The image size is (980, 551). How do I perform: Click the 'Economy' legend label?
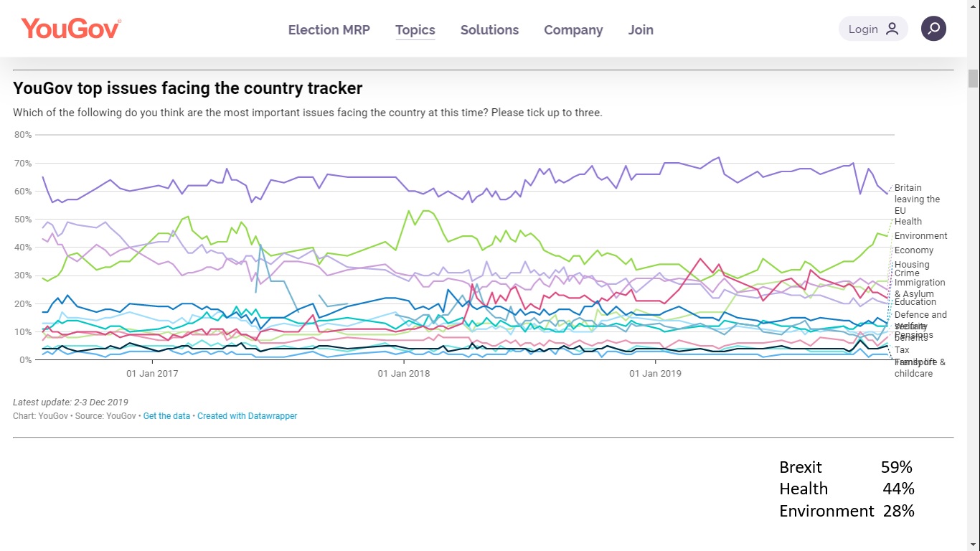click(914, 250)
